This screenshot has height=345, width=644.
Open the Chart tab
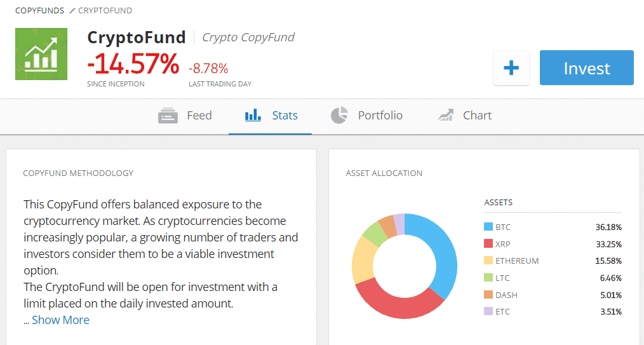click(477, 116)
